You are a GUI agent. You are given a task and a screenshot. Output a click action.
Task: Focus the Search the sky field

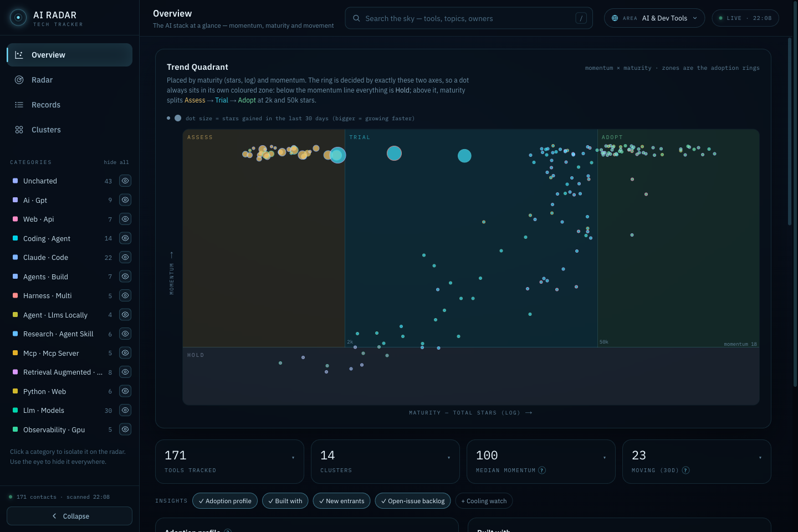(x=469, y=18)
